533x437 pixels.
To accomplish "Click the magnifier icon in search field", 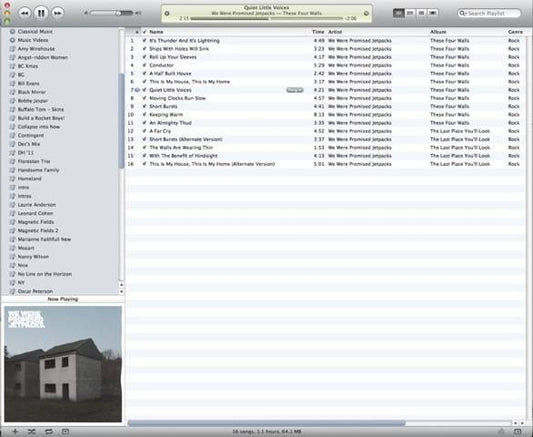I will click(462, 13).
